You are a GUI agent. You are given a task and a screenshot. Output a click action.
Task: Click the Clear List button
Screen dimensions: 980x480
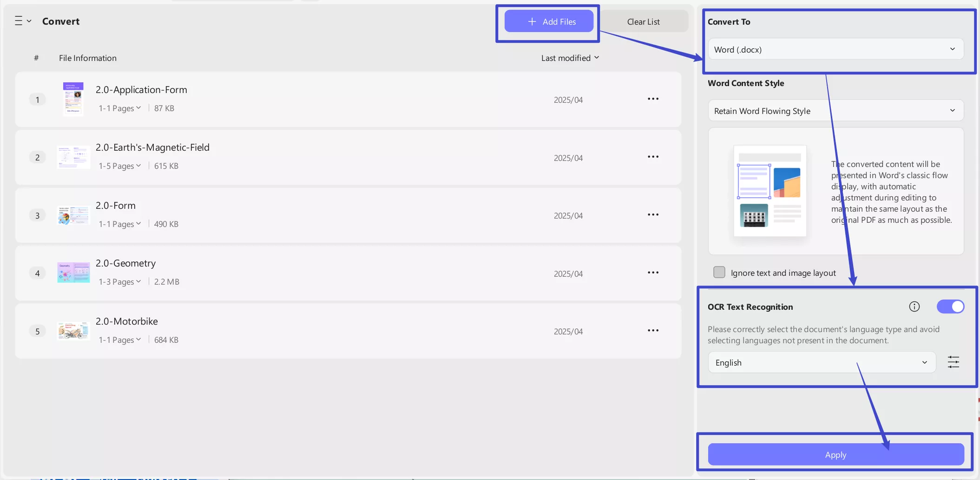click(x=643, y=21)
